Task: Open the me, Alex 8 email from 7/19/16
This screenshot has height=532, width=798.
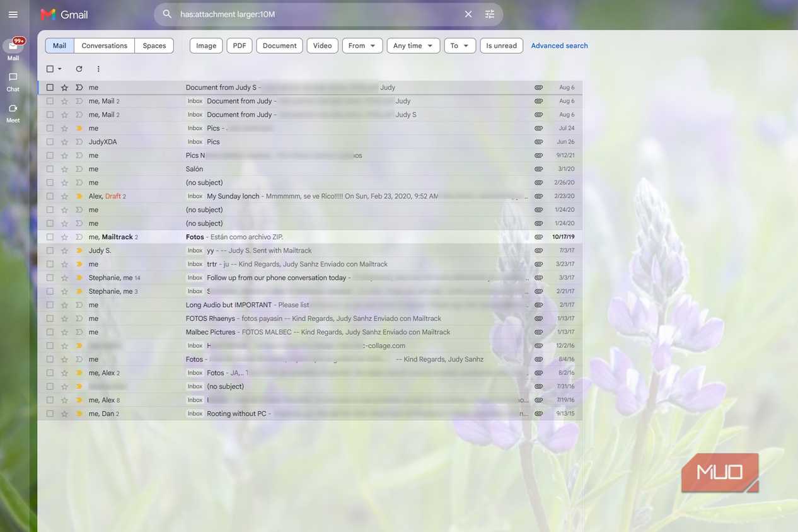Action: [x=310, y=400]
